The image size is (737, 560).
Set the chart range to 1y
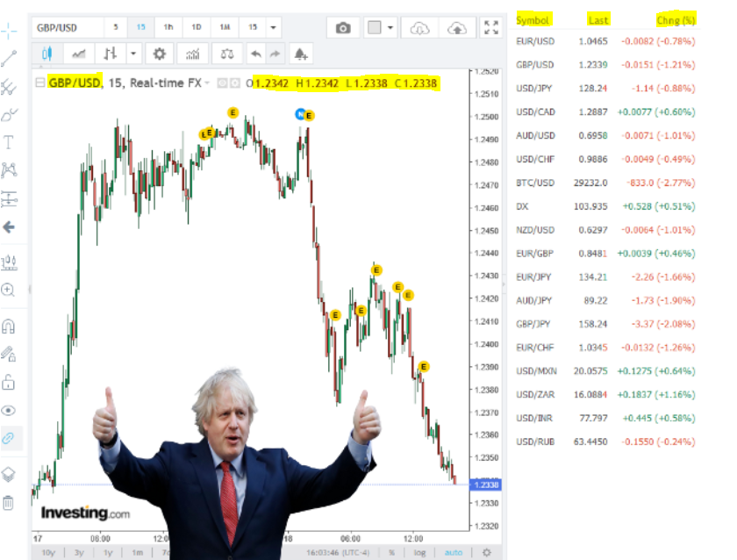pos(108,552)
